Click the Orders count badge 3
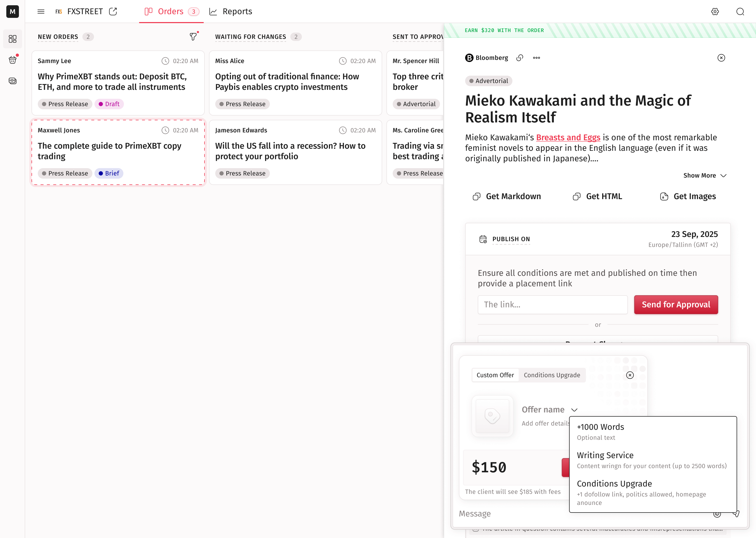This screenshot has height=538, width=756. click(194, 12)
